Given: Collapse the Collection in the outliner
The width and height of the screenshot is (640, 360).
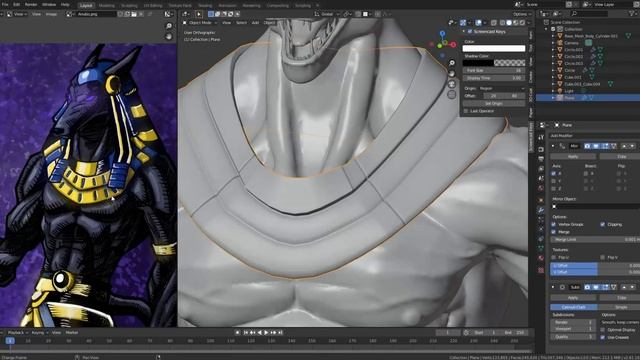Looking at the screenshot, I should 547,29.
